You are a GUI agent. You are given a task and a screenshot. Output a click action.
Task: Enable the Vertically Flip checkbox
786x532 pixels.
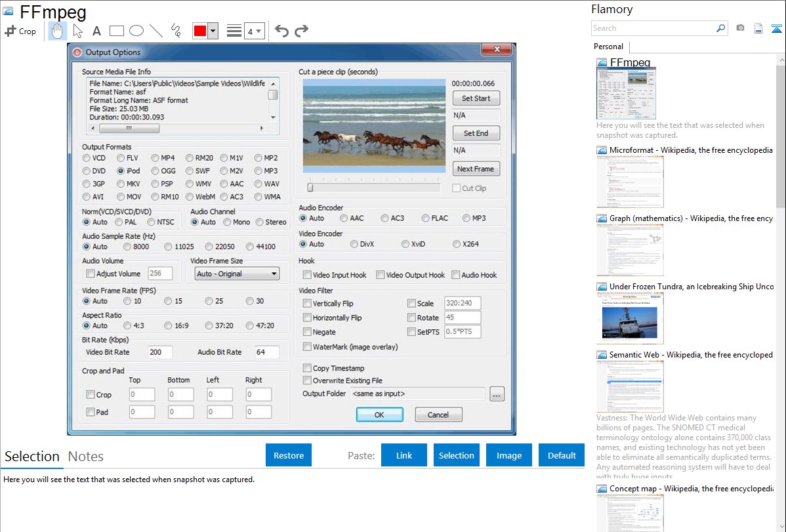point(307,304)
